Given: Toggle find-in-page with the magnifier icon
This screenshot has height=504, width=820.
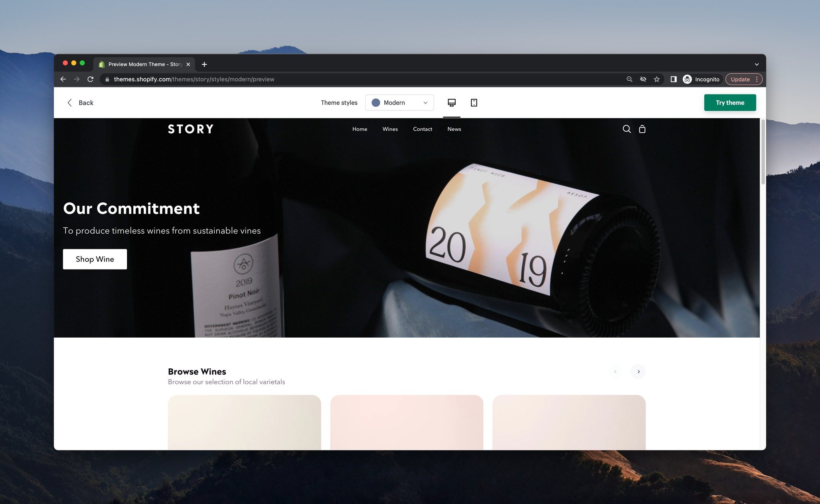Looking at the screenshot, I should [x=629, y=79].
